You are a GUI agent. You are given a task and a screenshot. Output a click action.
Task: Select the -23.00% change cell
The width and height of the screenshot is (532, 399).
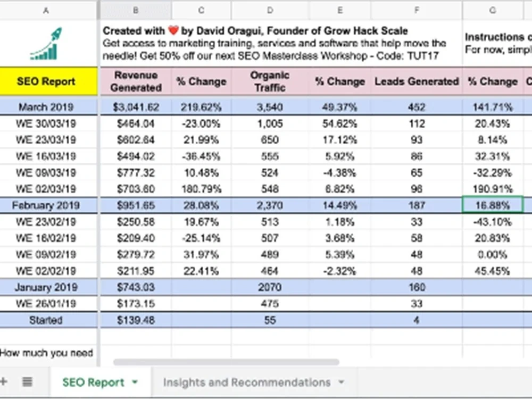(201, 123)
